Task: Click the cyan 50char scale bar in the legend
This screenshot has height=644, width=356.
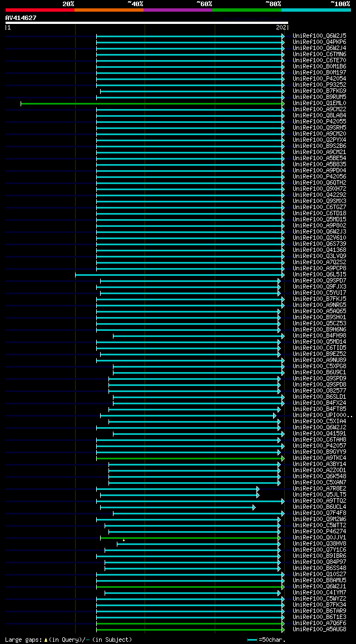Action: tap(253, 640)
